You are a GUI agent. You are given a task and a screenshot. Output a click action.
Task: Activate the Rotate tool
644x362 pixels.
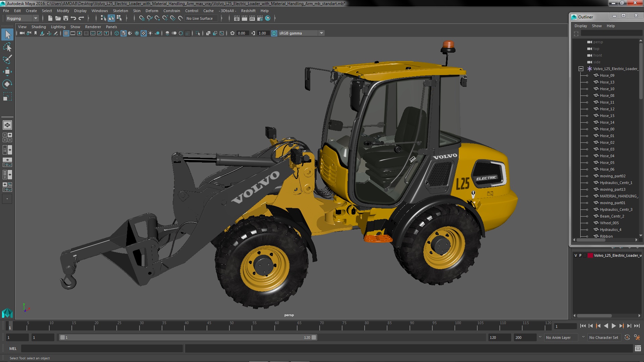(x=7, y=84)
